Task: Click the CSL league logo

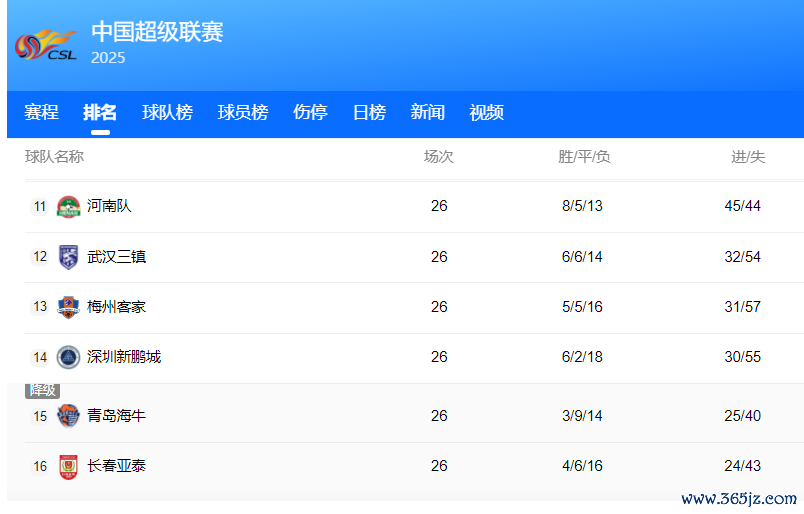Action: 46,45
